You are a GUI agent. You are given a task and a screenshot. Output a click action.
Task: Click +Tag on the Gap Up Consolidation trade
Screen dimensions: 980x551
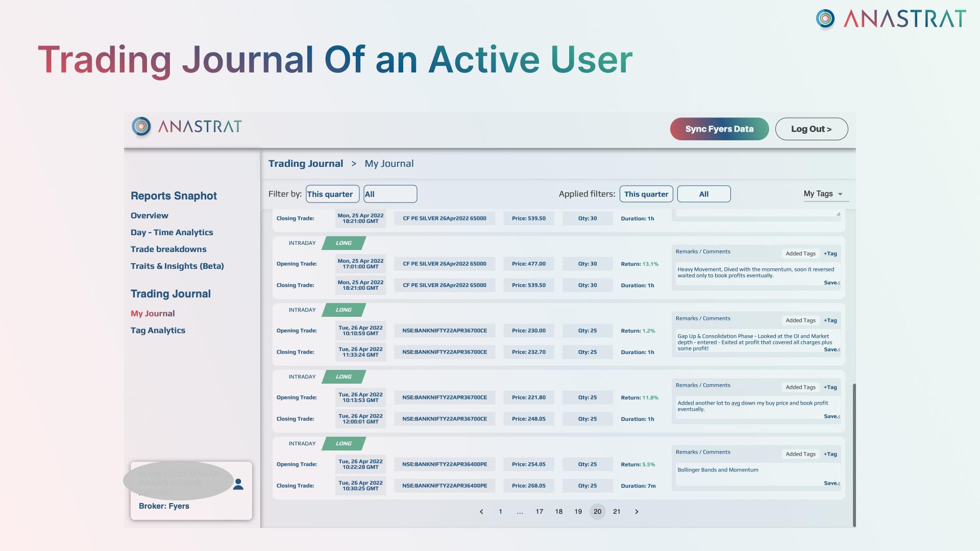(830, 320)
